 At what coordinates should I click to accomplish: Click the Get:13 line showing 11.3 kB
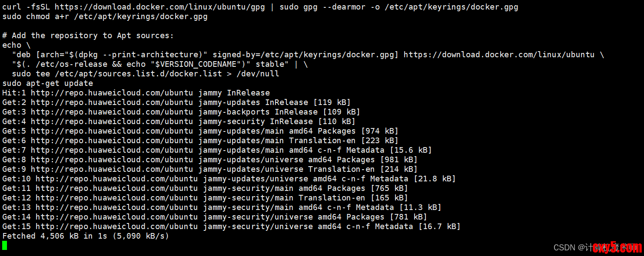222,207
